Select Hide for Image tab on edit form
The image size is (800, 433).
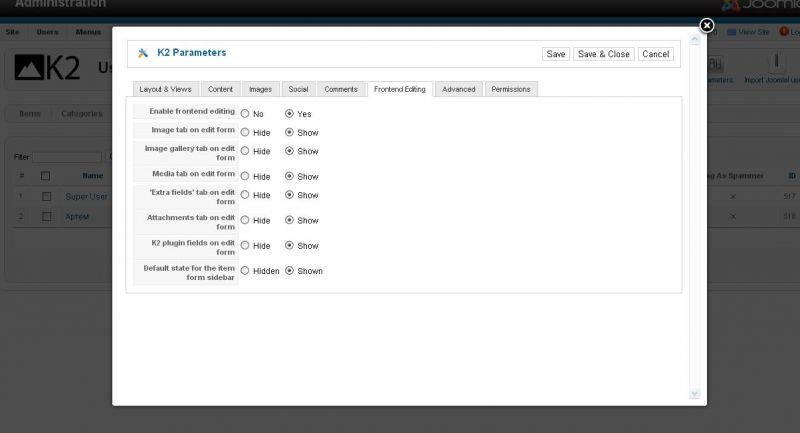tap(245, 133)
